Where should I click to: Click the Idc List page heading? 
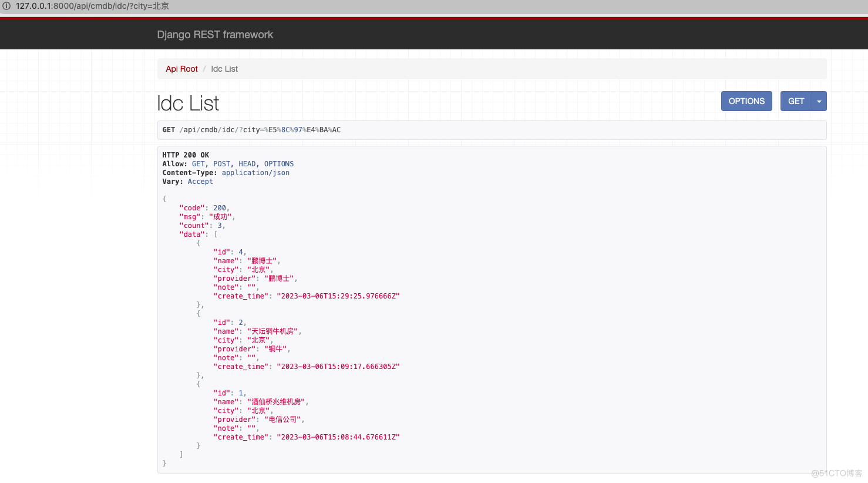188,103
